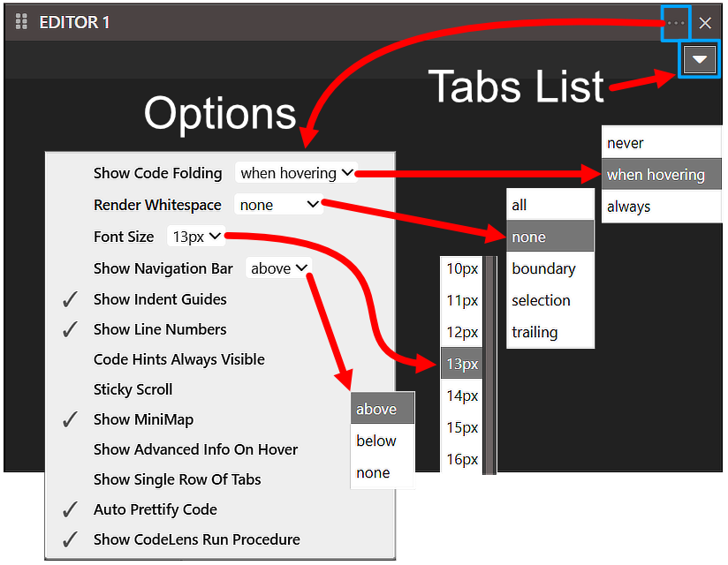Enable Code Hints Always Visible
The height and width of the screenshot is (565, 728).
click(178, 359)
